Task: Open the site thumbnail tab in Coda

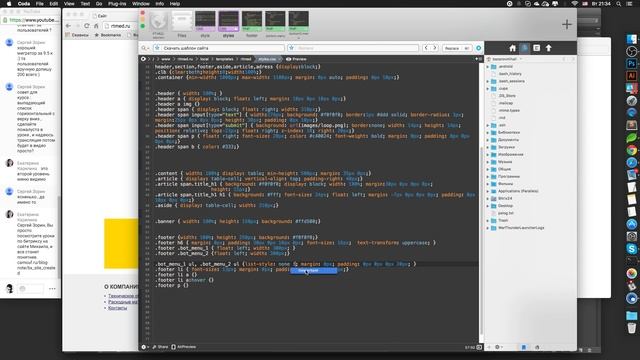Action: tap(158, 24)
